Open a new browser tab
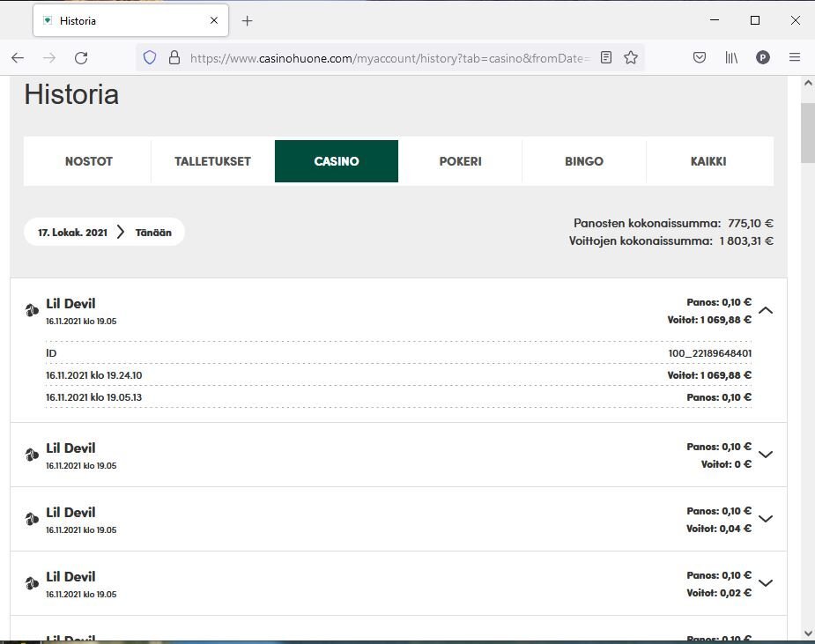 point(248,21)
